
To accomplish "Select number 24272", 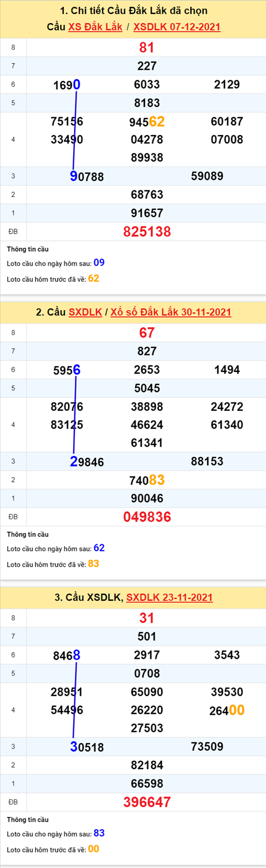I will 227,407.
